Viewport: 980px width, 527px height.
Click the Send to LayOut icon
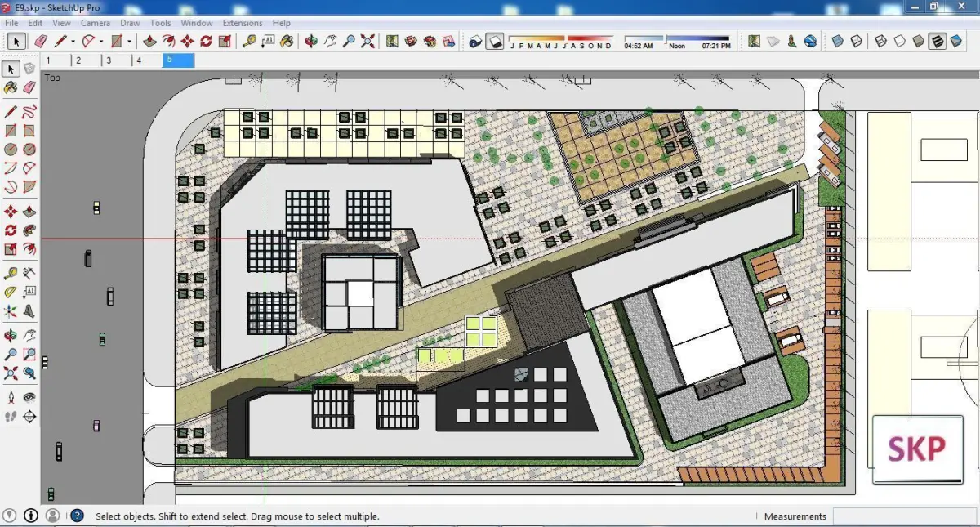click(x=448, y=41)
